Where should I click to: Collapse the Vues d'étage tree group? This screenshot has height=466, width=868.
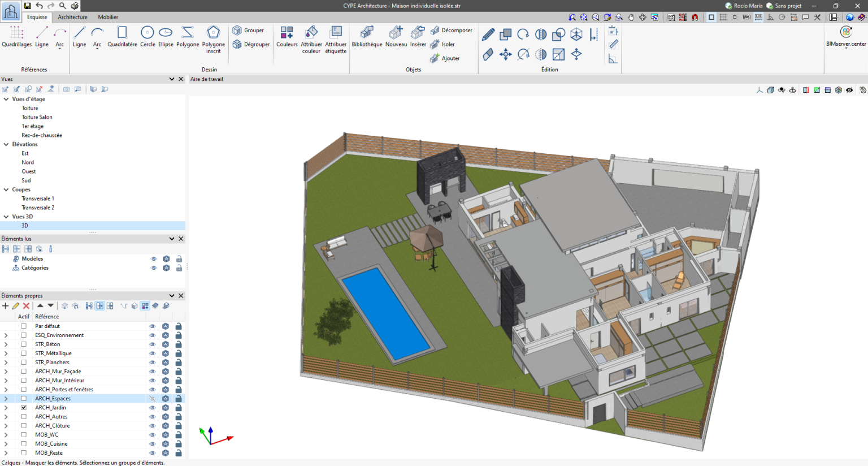pyautogui.click(x=6, y=99)
